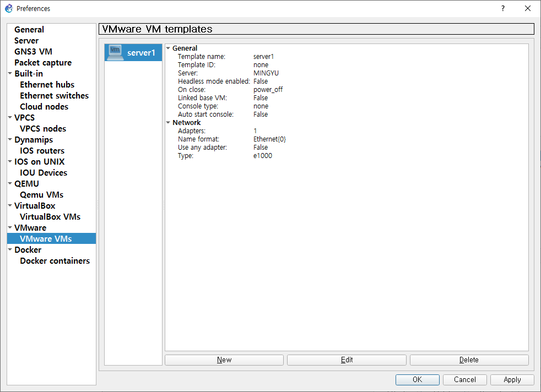Image resolution: width=541 pixels, height=392 pixels.
Task: Click the Edit template button
Action: tap(347, 360)
